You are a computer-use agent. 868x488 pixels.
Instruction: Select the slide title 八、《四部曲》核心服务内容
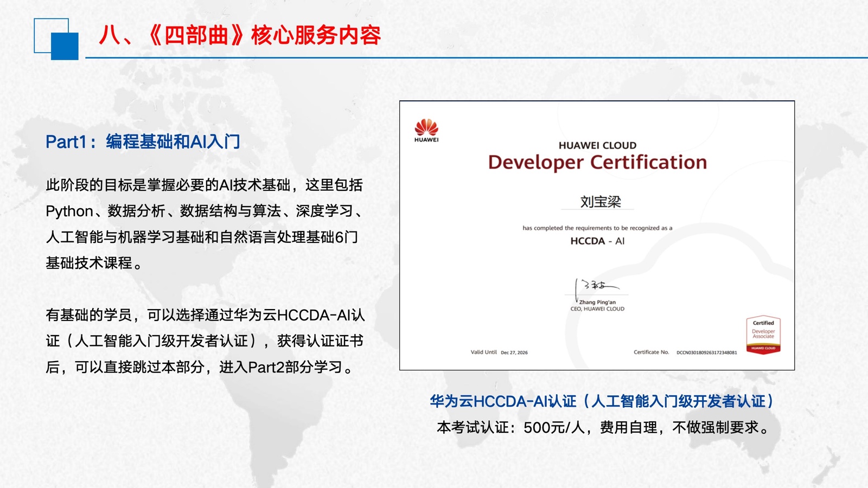240,36
